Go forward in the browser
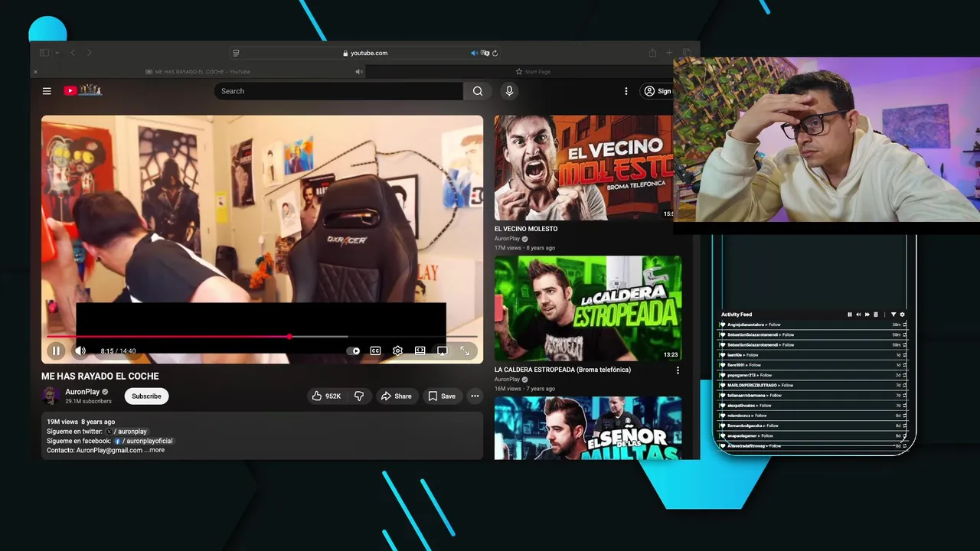980x551 pixels. point(89,53)
